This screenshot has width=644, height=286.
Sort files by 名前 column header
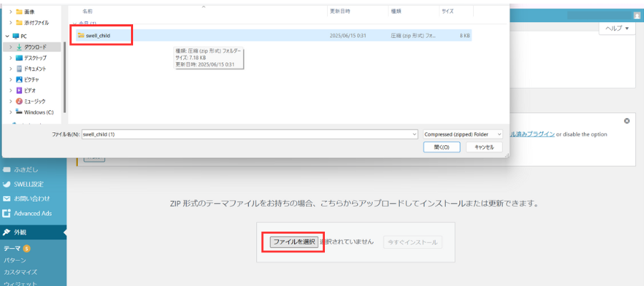tap(87, 11)
